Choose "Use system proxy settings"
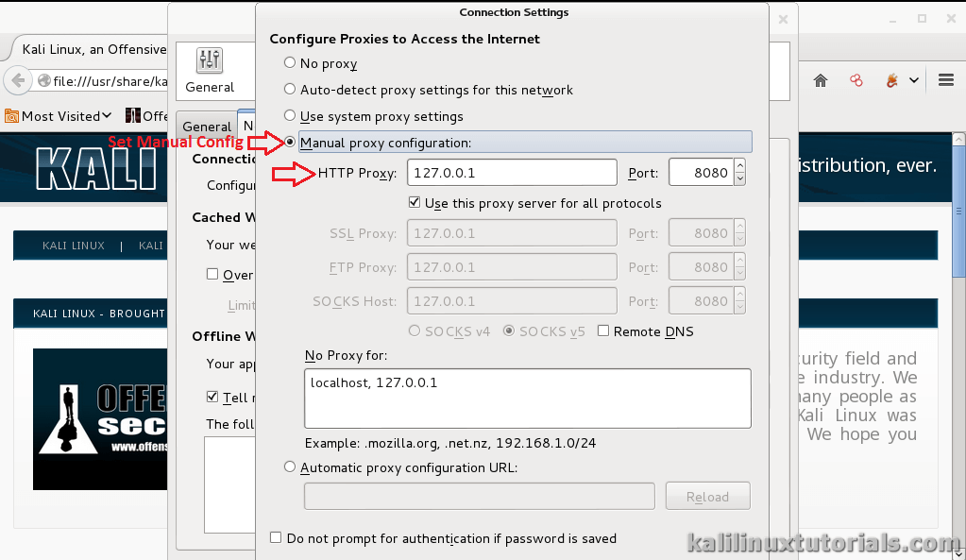This screenshot has width=966, height=560. (289, 117)
